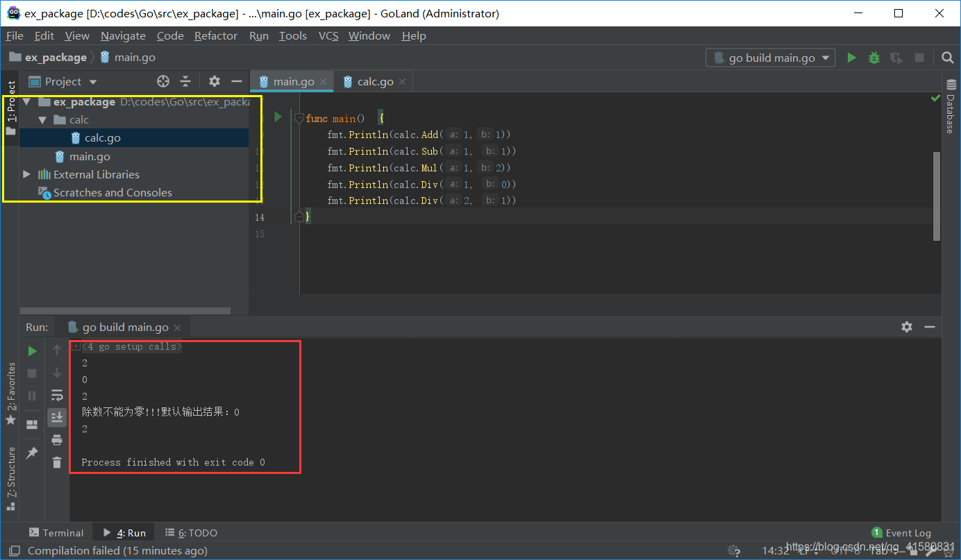Expand External Libraries in the Project tree
The height and width of the screenshot is (560, 961).
tap(26, 175)
